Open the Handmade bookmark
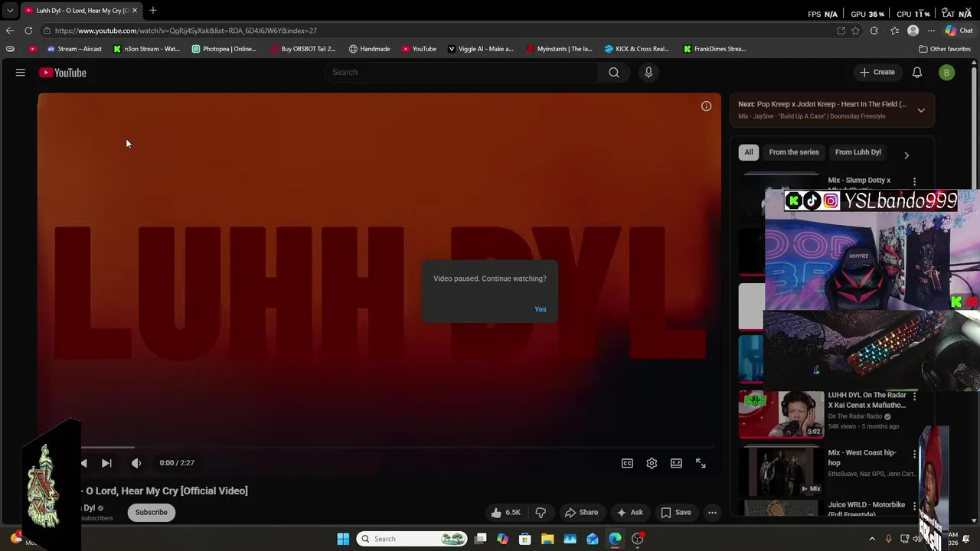The height and width of the screenshot is (551, 980). pos(370,49)
